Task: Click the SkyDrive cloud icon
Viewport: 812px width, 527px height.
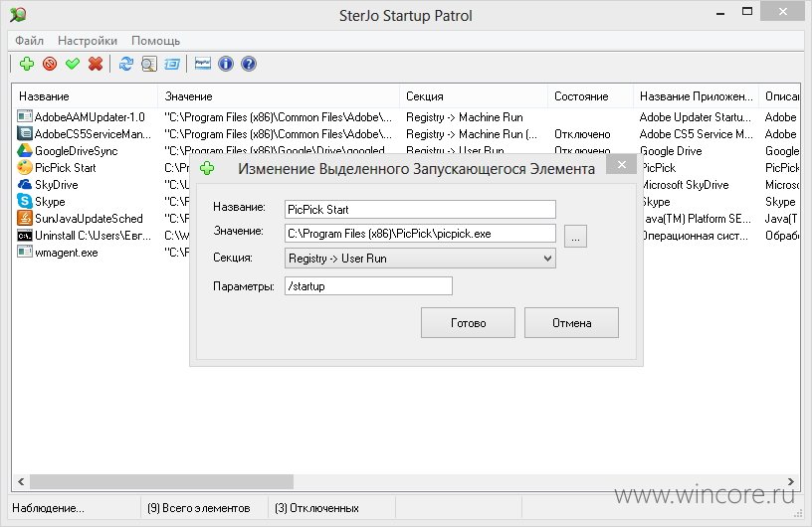Action: (24, 184)
